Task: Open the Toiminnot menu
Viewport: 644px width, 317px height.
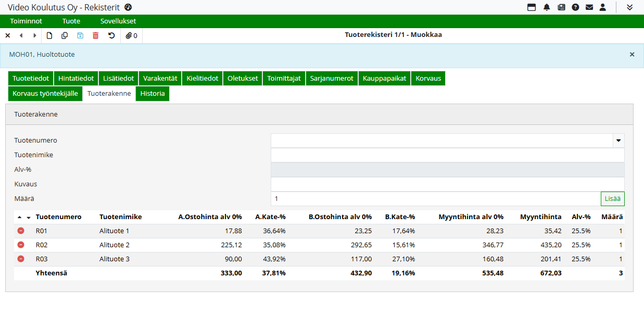Action: (x=26, y=21)
